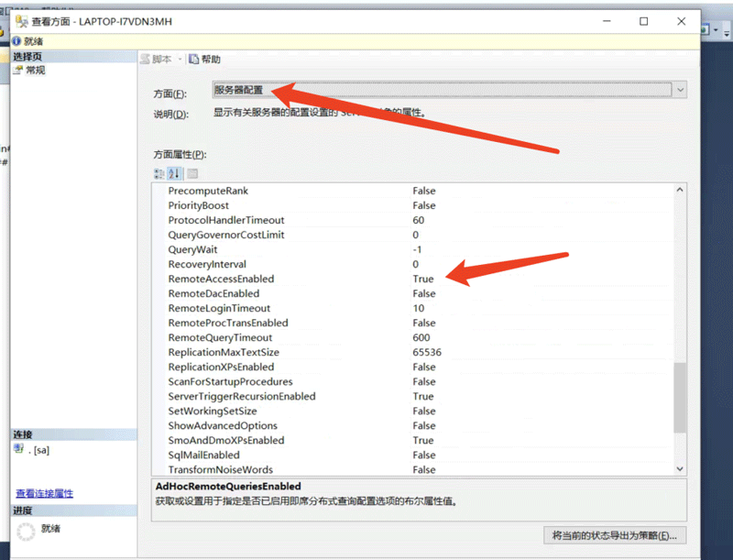Screen dimensions: 733x560
Task: Close the View Facets window
Action: click(x=681, y=21)
